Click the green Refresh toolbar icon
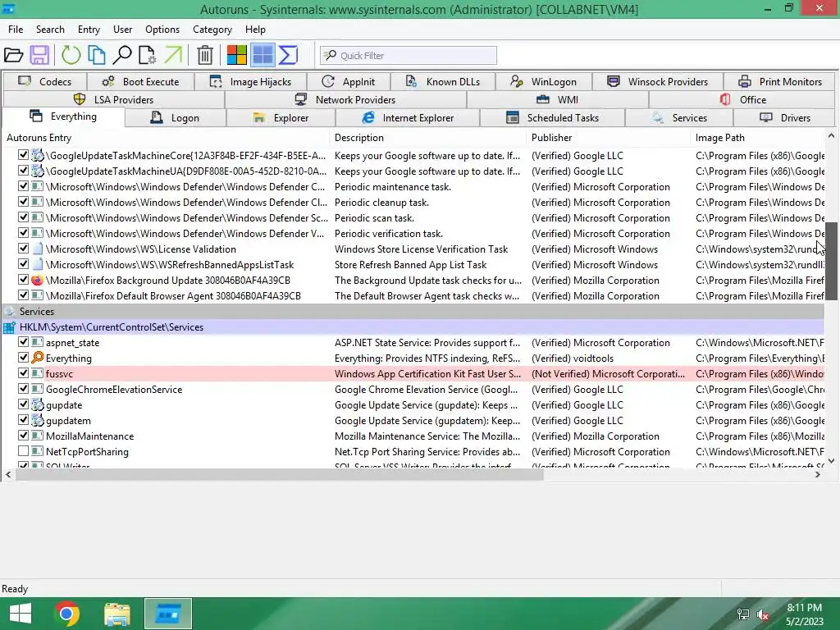Screen dimensions: 840x630 pyautogui.click(x=71, y=55)
